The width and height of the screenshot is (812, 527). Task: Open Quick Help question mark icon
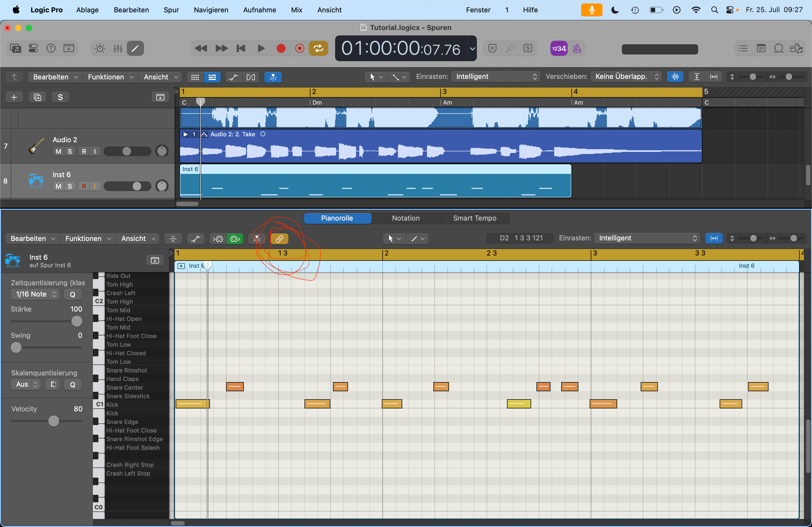pyautogui.click(x=51, y=48)
